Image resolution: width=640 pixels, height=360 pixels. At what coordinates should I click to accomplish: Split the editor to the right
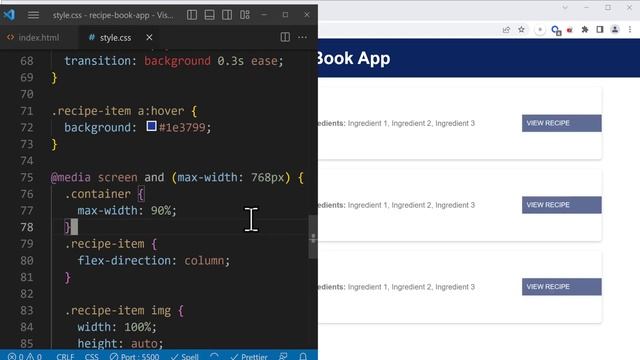pos(285,37)
